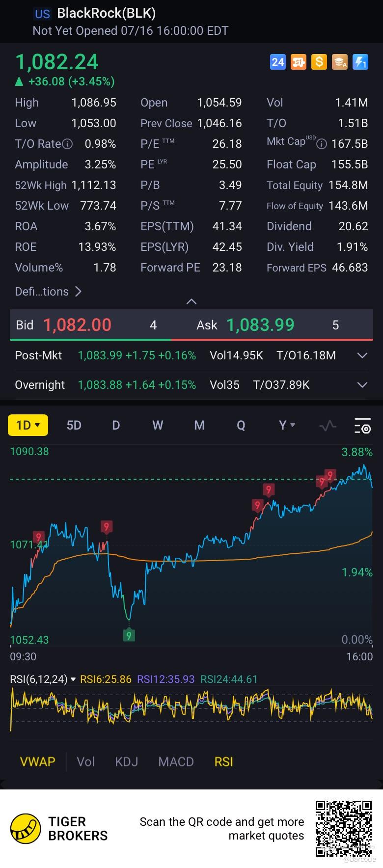
Task: Tap the chart low label 1052.43
Action: 29,640
